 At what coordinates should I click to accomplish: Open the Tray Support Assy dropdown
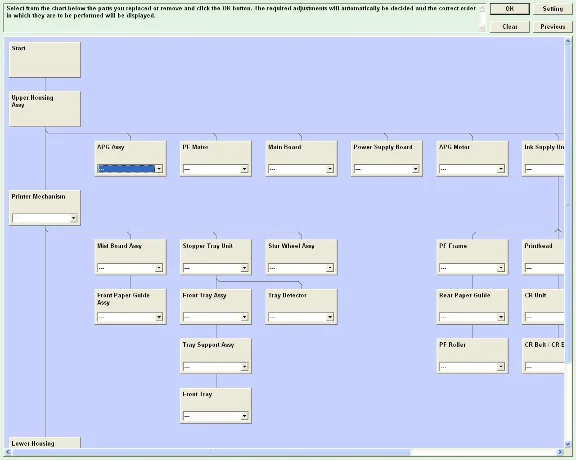[x=244, y=366]
